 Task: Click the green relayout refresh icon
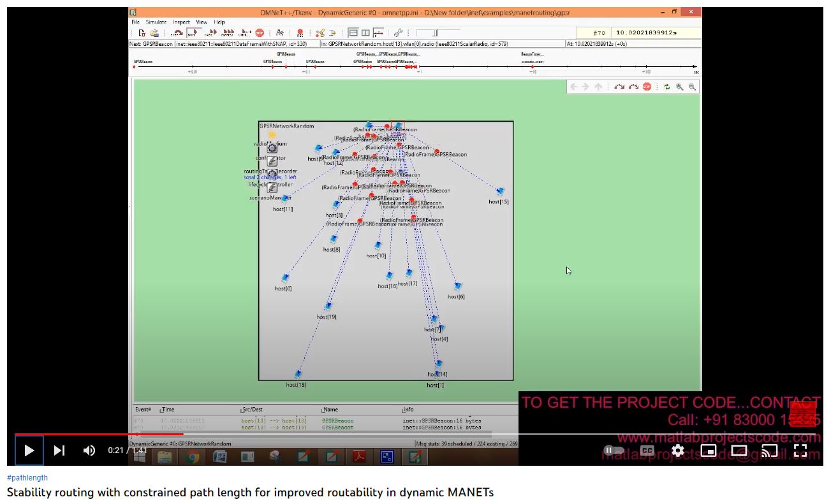tap(666, 87)
